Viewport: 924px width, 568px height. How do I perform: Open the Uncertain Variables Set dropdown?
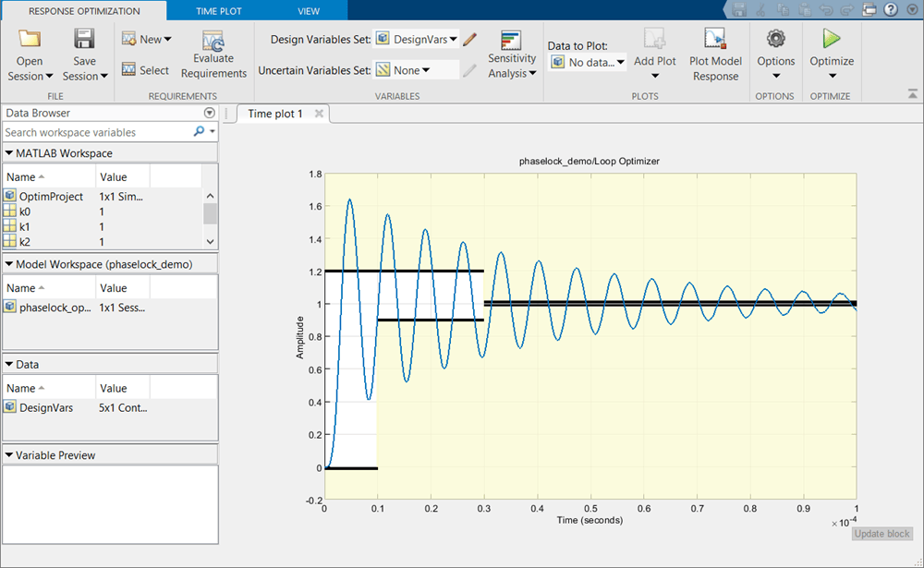point(417,70)
